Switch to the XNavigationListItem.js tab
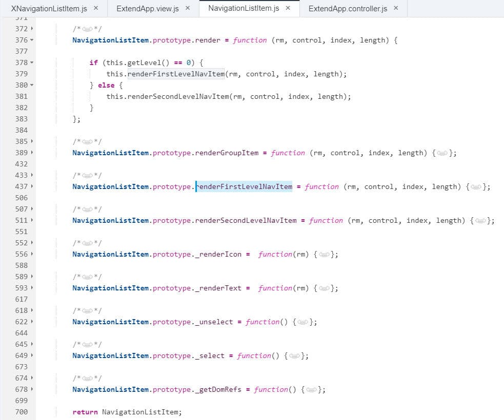 click(x=49, y=8)
